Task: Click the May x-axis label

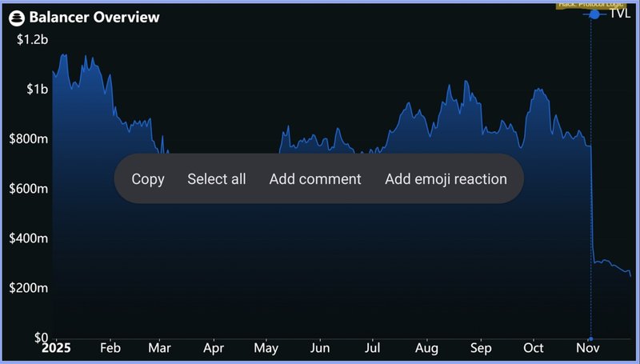Action: [x=266, y=349]
